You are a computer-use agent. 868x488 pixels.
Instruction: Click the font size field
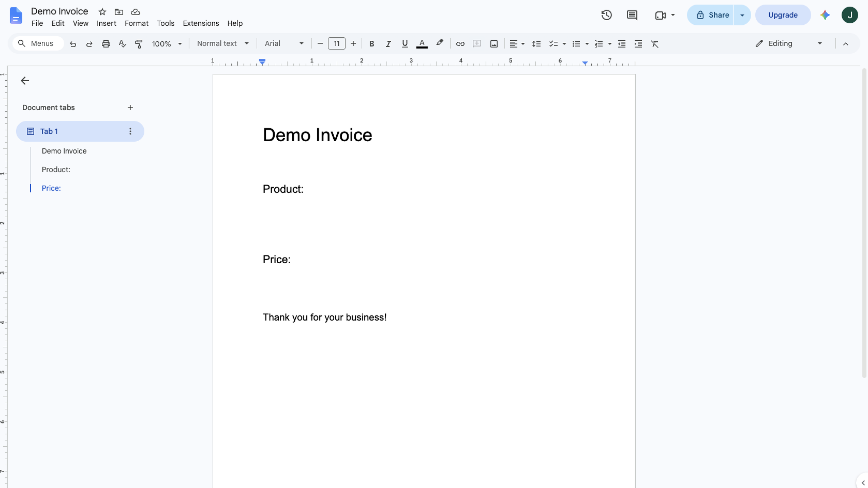tap(337, 43)
